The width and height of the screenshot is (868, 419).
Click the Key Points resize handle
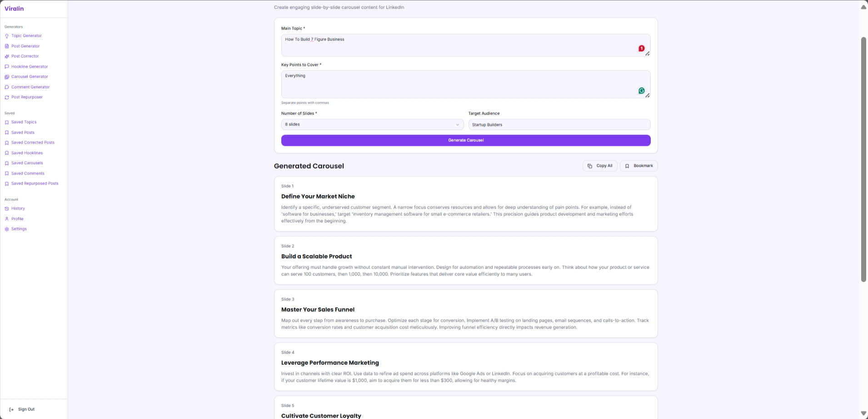[x=648, y=95]
